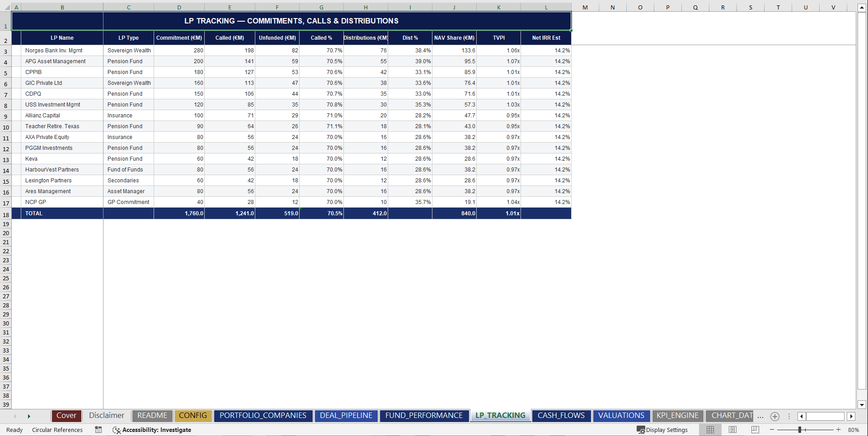Open the Disclaimer sheet tab
The image size is (868, 436).
point(107,416)
